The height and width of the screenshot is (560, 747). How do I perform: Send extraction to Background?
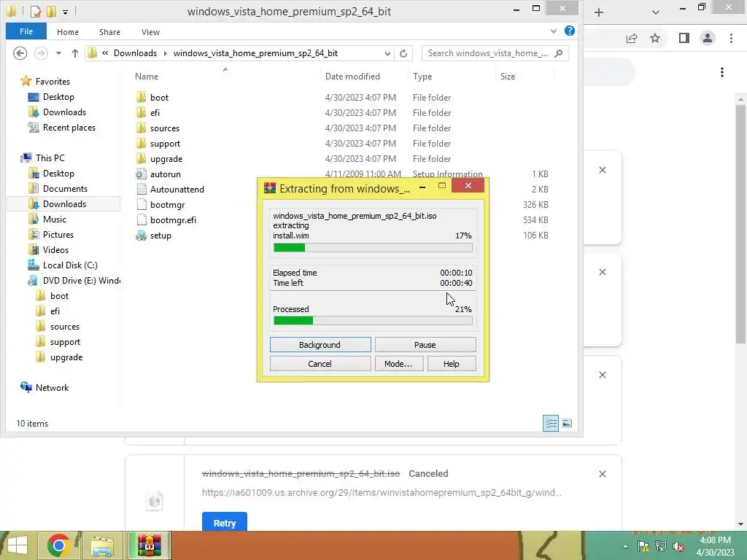(320, 345)
